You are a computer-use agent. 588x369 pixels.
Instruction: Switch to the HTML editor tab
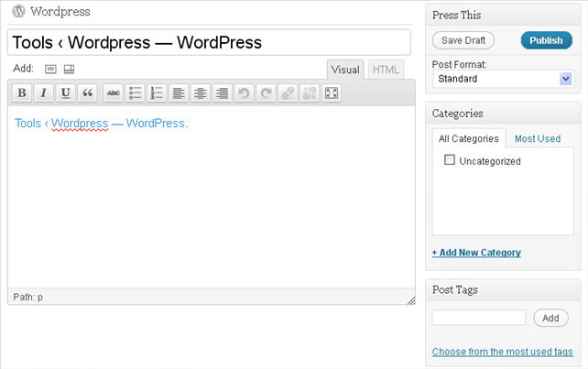tap(386, 70)
